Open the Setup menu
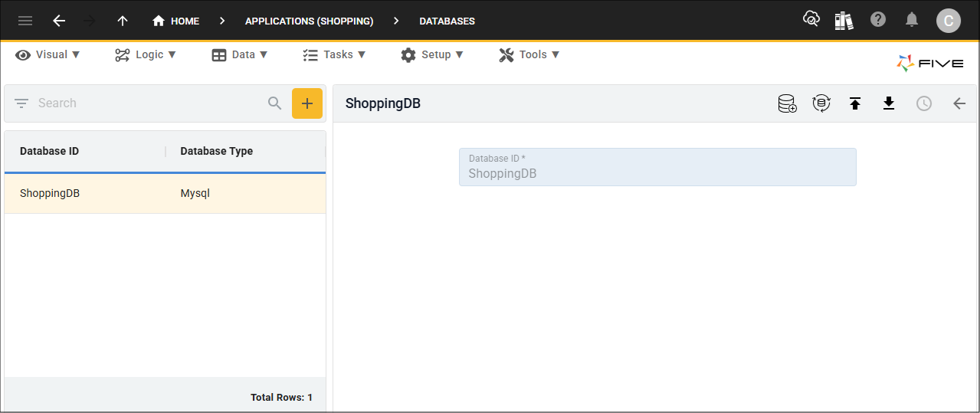This screenshot has height=413, width=980. (x=432, y=54)
